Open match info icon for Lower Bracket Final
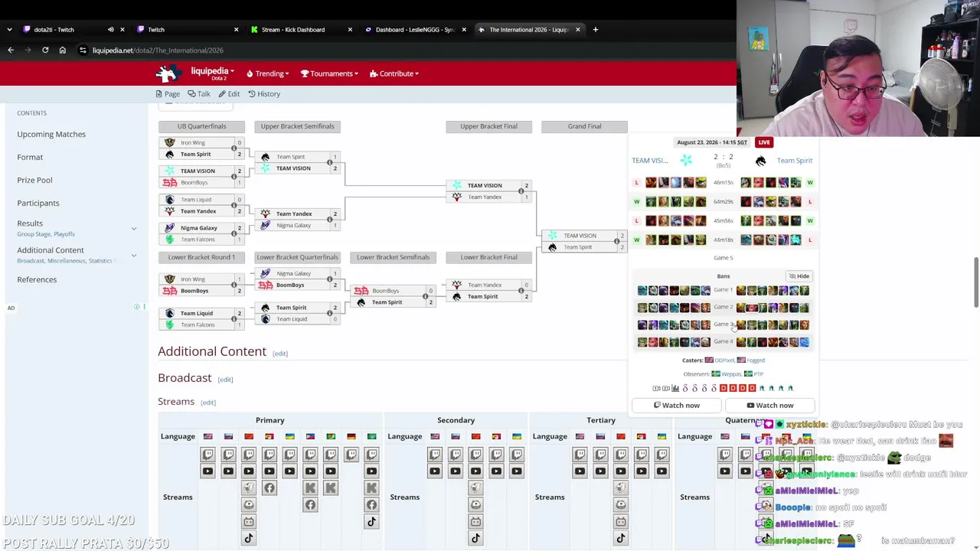 click(x=521, y=291)
